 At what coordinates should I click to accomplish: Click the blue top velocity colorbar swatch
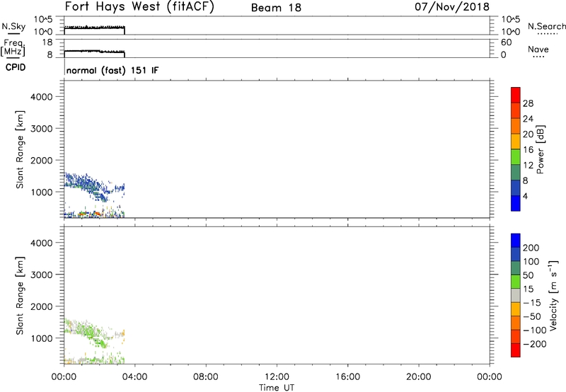click(x=516, y=241)
